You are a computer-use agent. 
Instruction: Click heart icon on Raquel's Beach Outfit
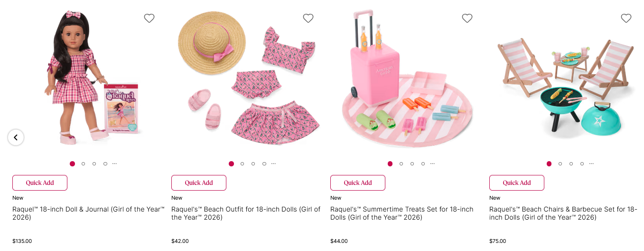pyautogui.click(x=308, y=19)
